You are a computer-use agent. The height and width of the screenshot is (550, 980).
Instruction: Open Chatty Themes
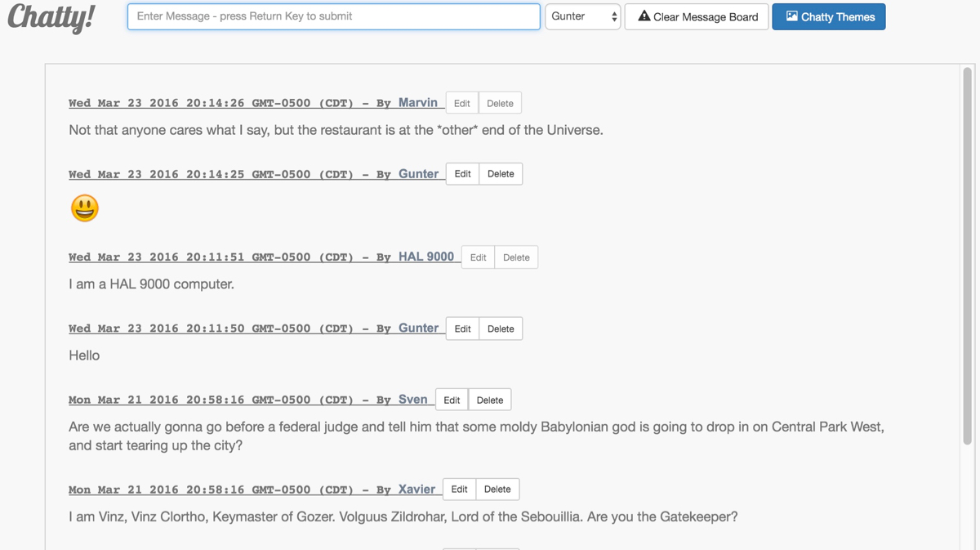click(829, 16)
